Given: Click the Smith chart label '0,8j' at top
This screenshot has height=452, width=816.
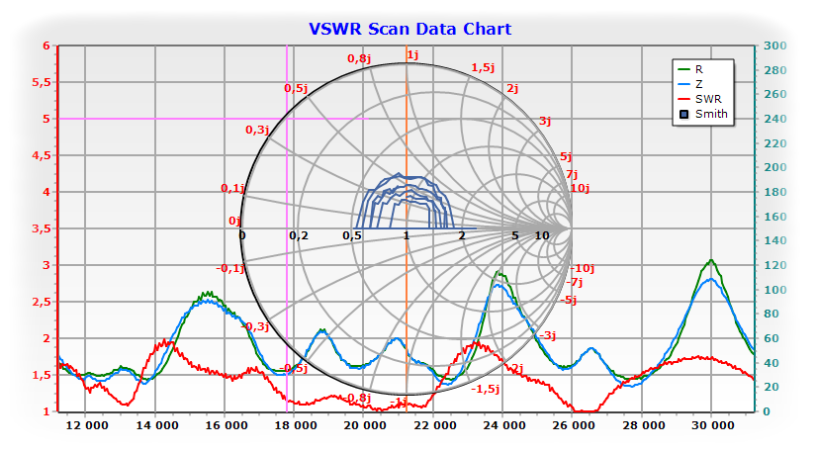Looking at the screenshot, I should click(359, 58).
